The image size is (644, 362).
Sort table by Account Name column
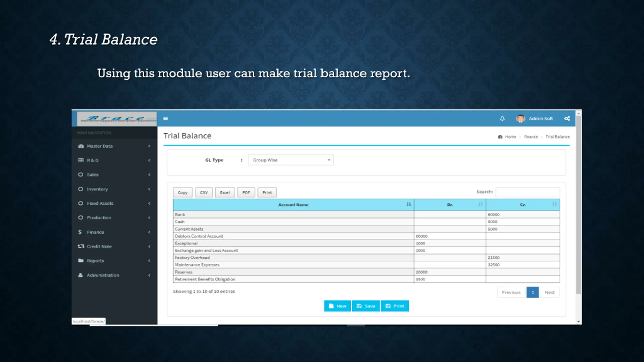coord(293,205)
